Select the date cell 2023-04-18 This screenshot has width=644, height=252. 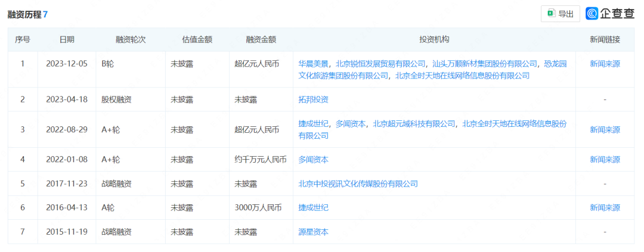click(67, 99)
